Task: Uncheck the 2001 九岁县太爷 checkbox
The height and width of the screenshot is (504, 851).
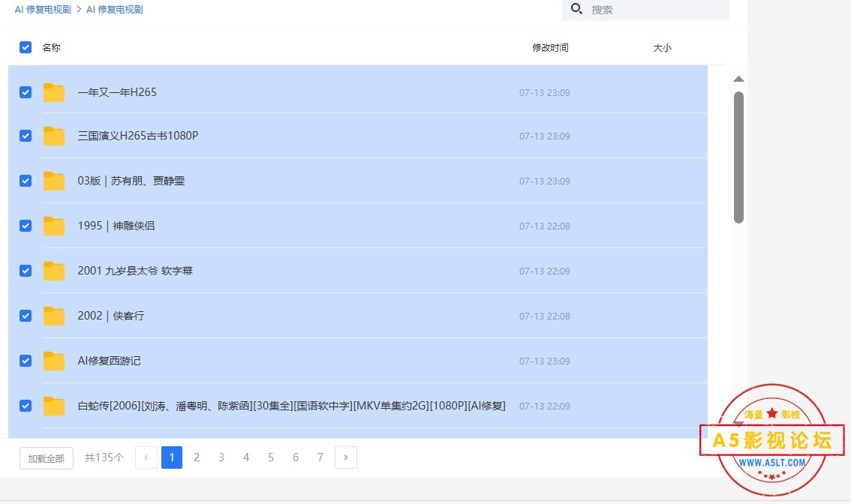Action: pos(26,271)
